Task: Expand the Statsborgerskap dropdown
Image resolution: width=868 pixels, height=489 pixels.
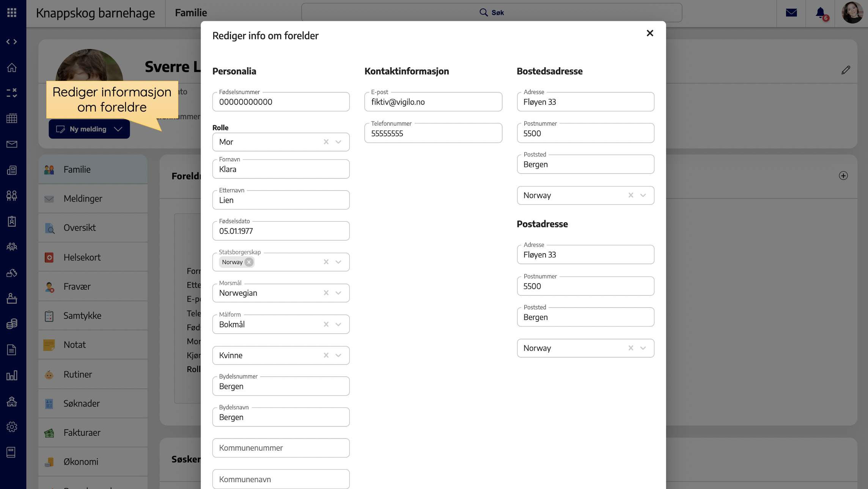Action: point(338,262)
